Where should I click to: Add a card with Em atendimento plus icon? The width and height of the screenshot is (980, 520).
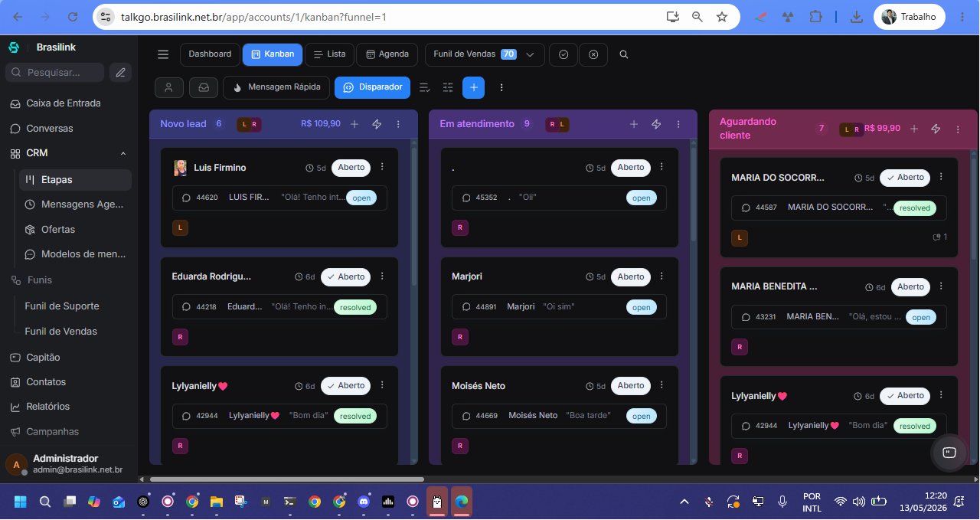pos(634,124)
